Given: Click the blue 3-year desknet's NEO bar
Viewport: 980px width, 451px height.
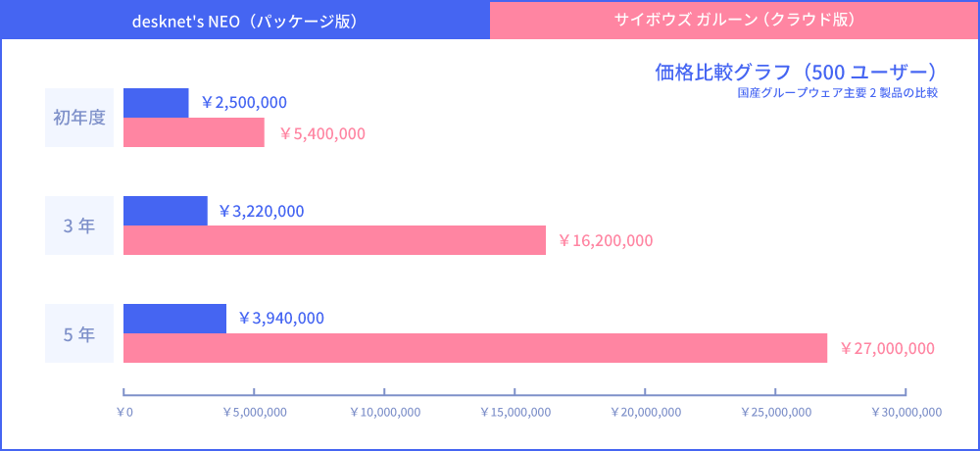Looking at the screenshot, I should pos(166,211).
